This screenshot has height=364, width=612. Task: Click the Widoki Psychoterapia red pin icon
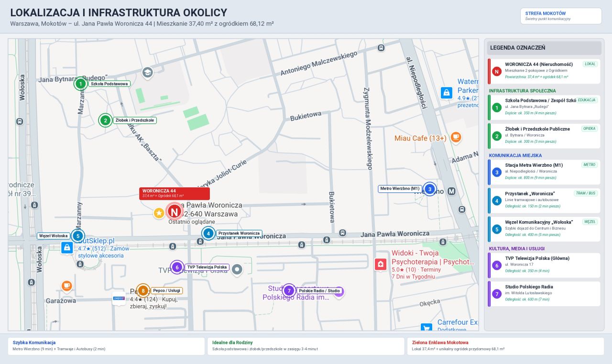click(381, 264)
